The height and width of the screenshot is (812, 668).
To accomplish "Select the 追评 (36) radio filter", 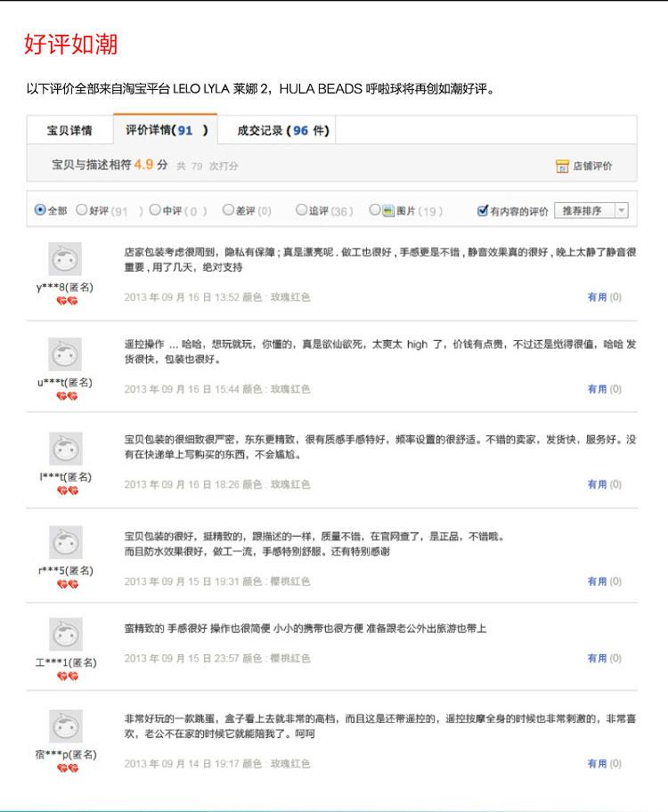I will (x=301, y=211).
